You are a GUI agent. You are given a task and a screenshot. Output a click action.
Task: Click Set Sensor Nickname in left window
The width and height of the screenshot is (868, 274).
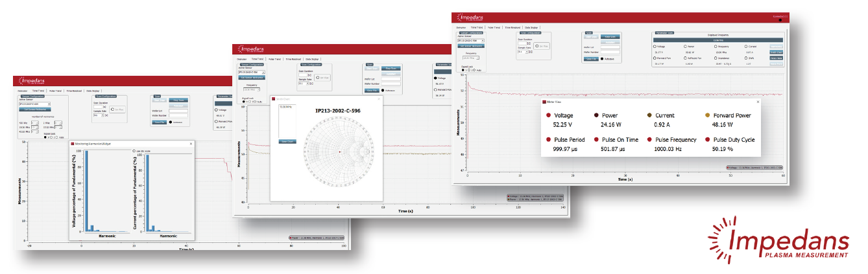(35, 109)
